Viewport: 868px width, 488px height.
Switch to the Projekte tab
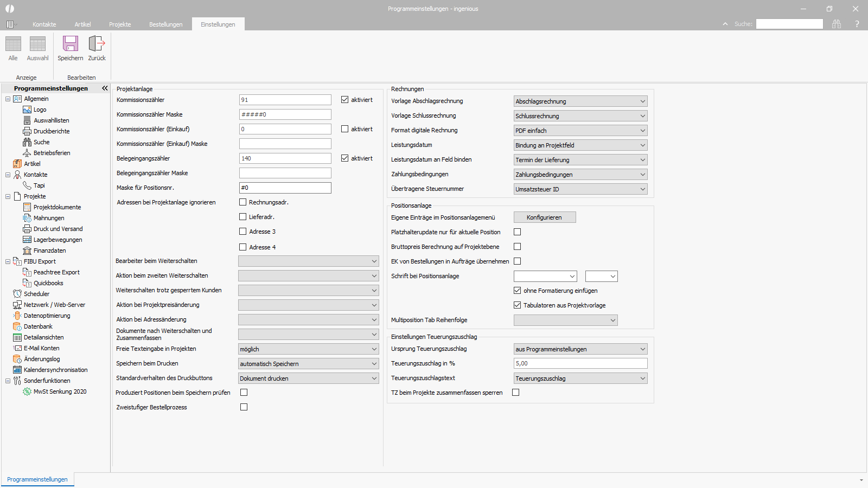pyautogui.click(x=120, y=24)
